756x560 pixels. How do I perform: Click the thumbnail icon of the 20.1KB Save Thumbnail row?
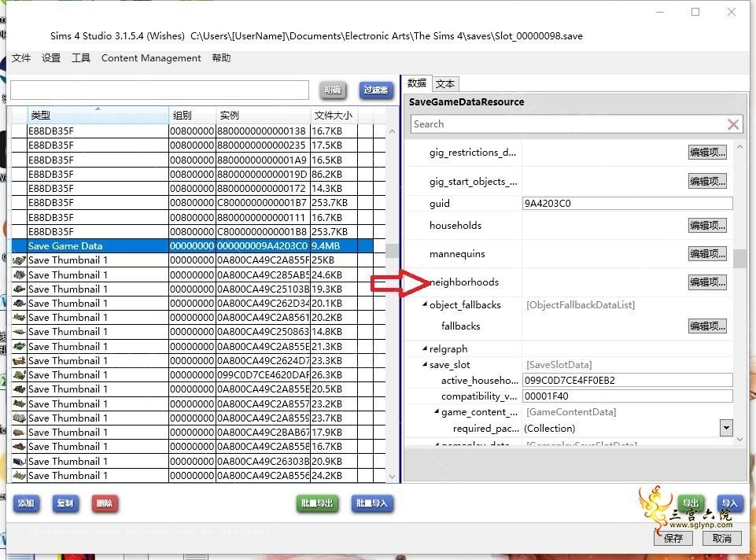(x=19, y=303)
